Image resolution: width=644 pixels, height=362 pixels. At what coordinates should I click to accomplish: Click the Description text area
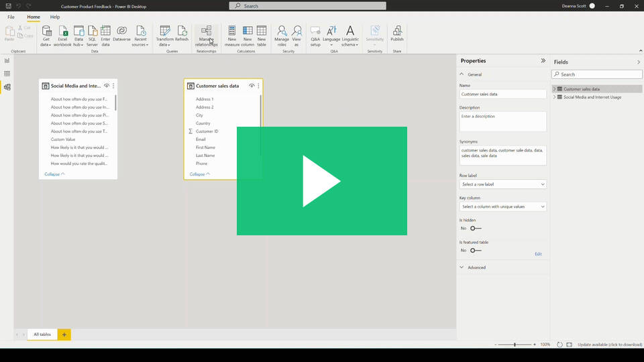click(502, 121)
